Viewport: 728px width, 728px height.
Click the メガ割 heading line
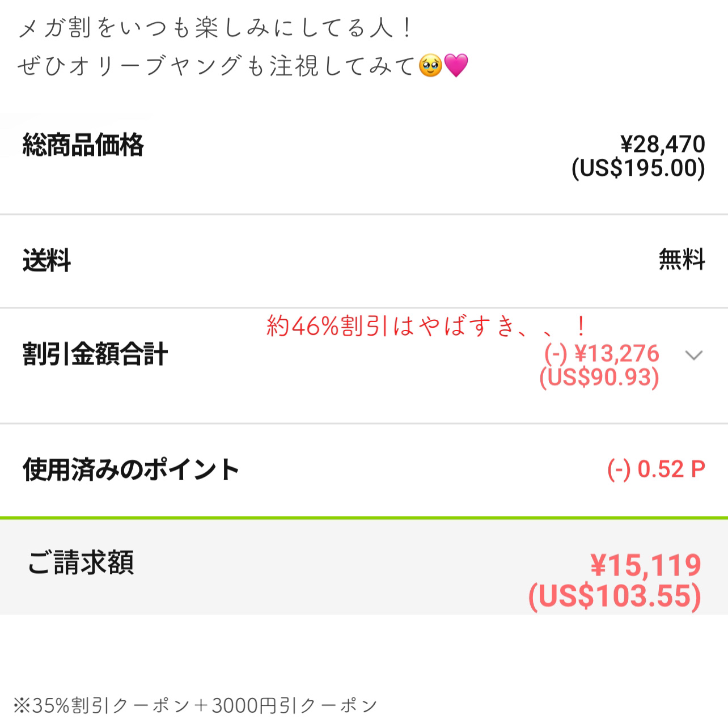click(215, 28)
